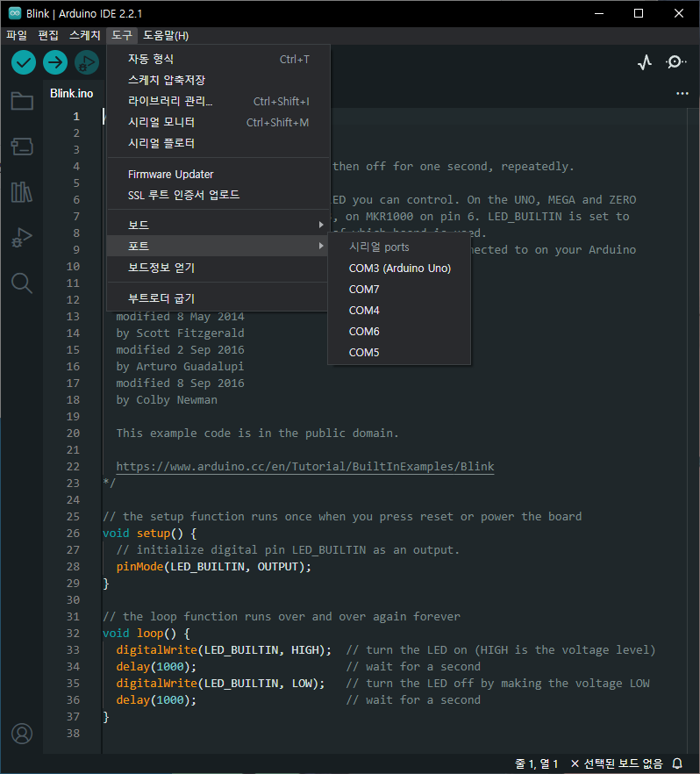The height and width of the screenshot is (774, 700).
Task: Choose 자동 형식 from the tools menu
Action: (x=218, y=60)
